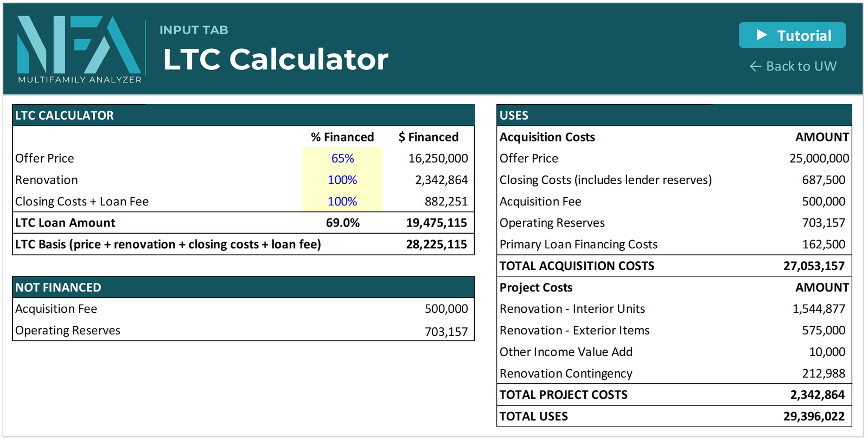Select the LTC Basis value 28,225,115
Image resolution: width=868 pixels, height=439 pixels.
[x=436, y=244]
